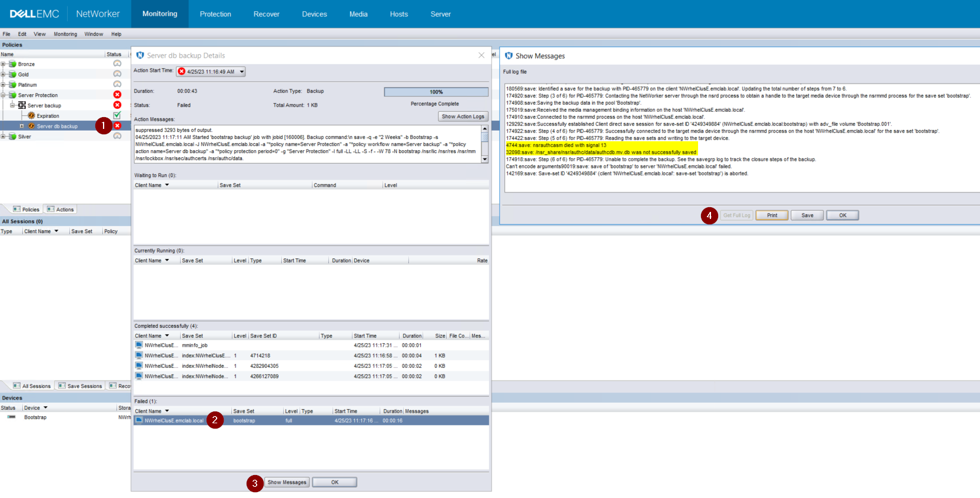Click the green checkmark status for Expiration
The width and height of the screenshot is (980, 498).
[x=117, y=115]
